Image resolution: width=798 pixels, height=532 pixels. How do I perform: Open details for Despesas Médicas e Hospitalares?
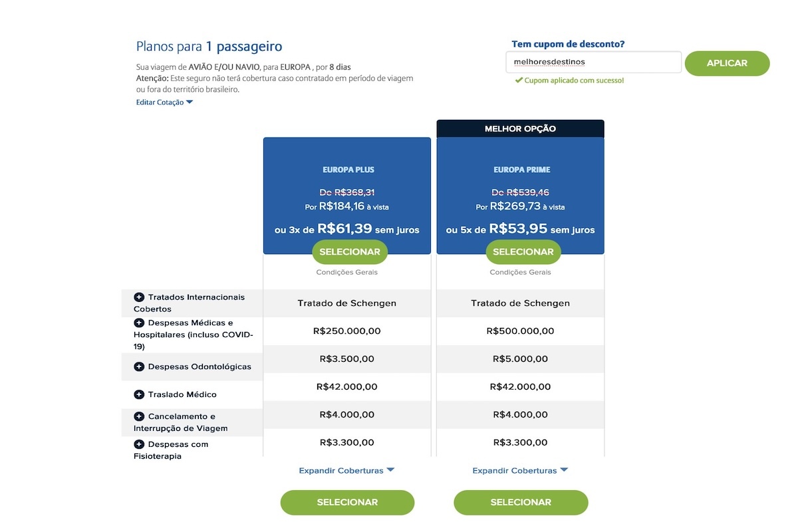[139, 322]
